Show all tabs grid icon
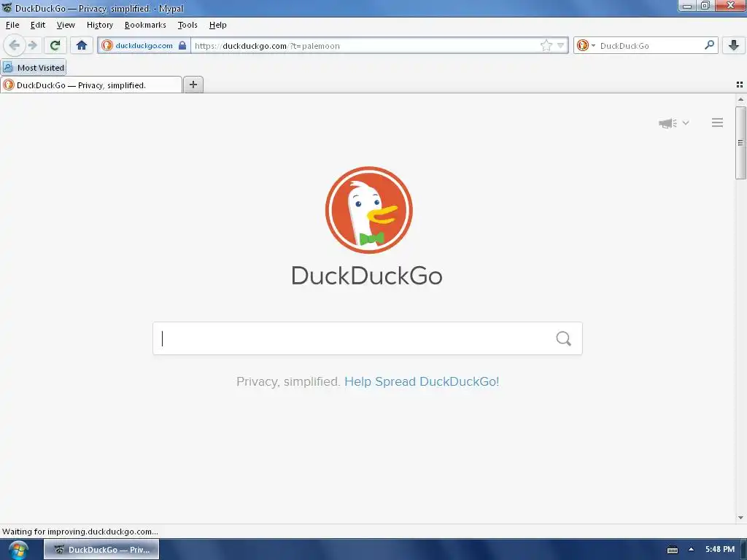 coord(740,85)
